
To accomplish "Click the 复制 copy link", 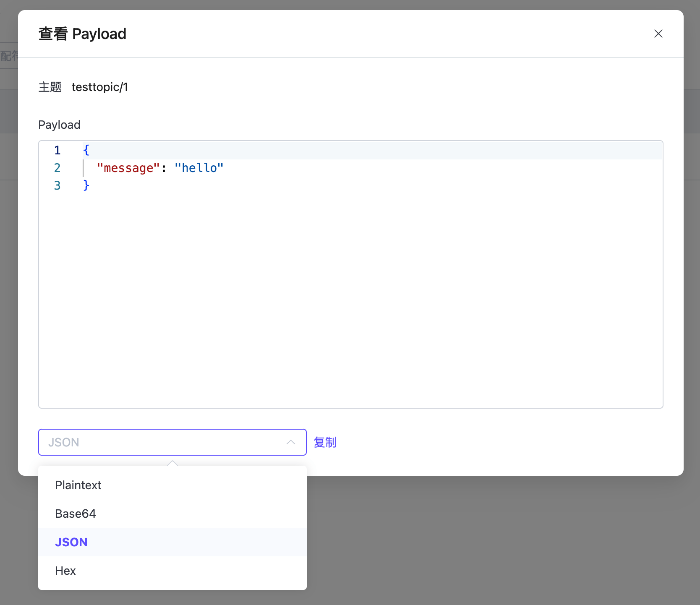I will [x=325, y=442].
